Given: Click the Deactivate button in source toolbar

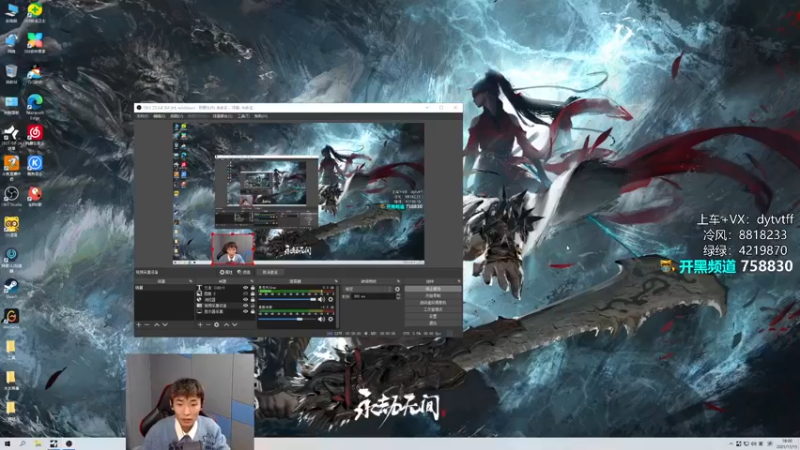Looking at the screenshot, I should tap(270, 272).
